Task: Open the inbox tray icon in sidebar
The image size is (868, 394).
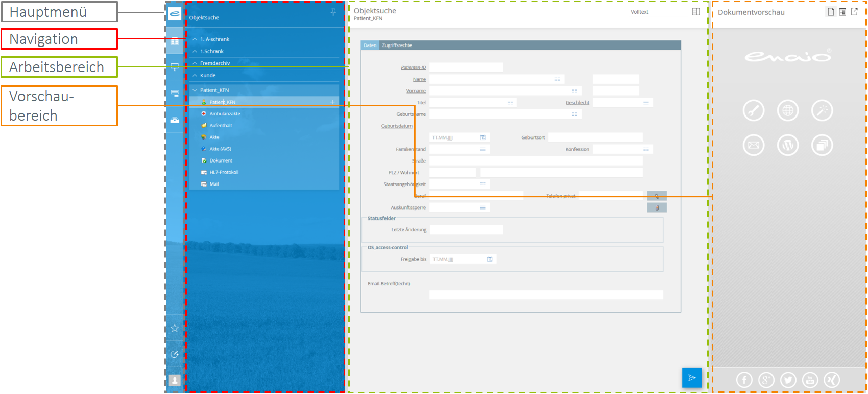Action: pyautogui.click(x=175, y=120)
